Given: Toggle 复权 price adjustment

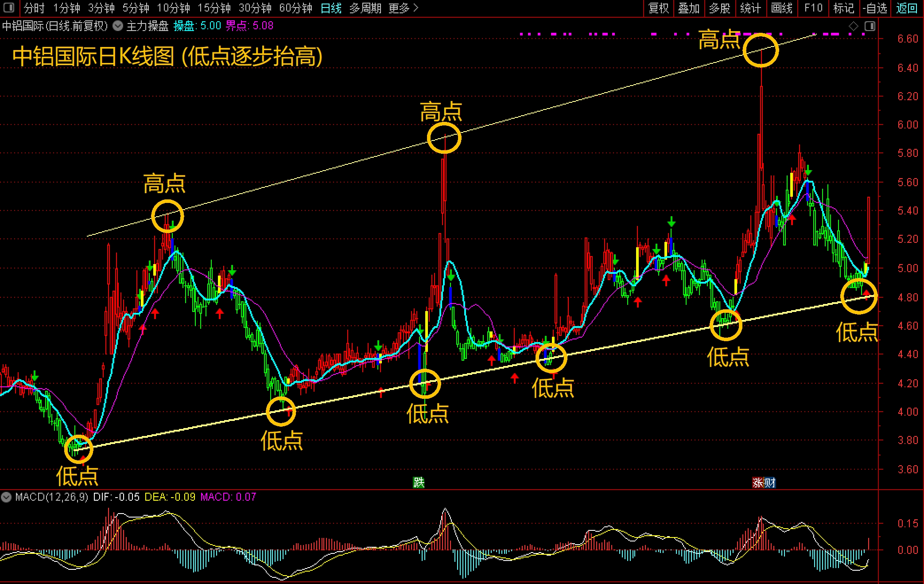Looking at the screenshot, I should (658, 8).
